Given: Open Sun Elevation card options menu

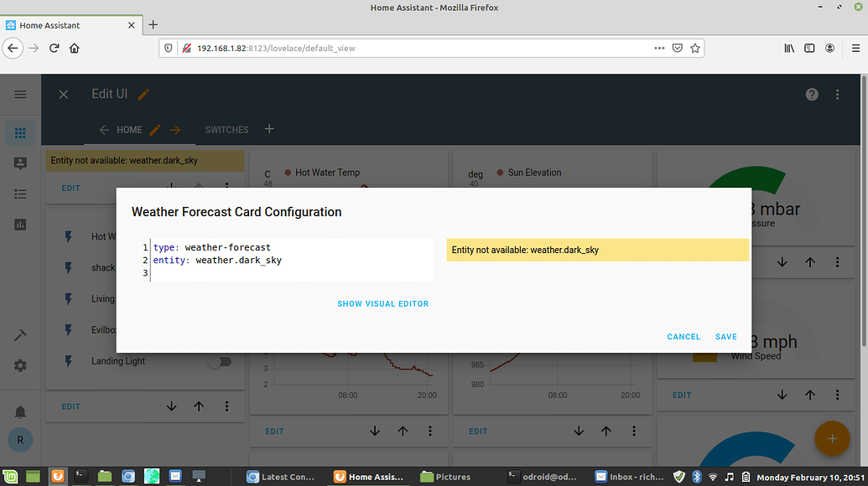Looking at the screenshot, I should [634, 432].
